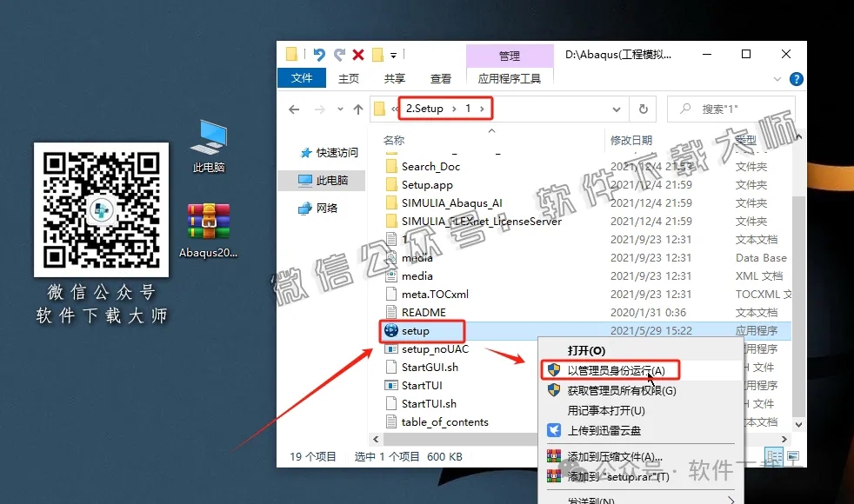Click the refresh icon next to the address bar
This screenshot has height=504, width=854.
click(x=641, y=109)
